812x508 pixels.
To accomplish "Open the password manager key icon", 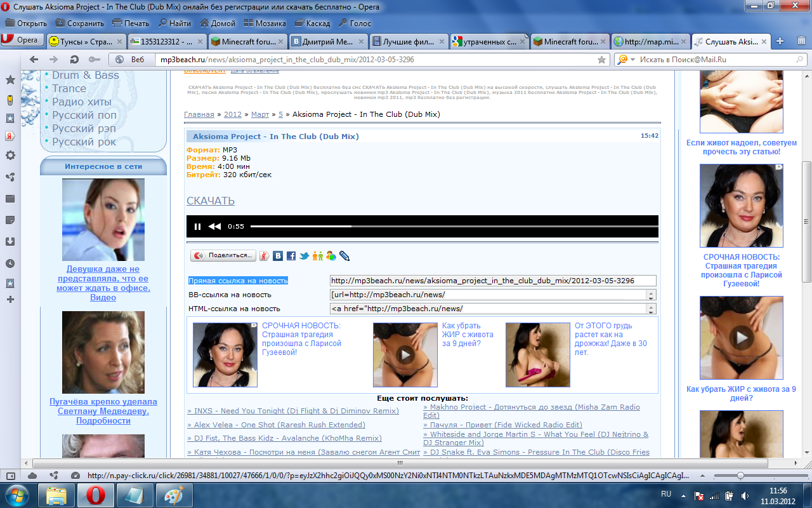I will pyautogui.click(x=94, y=59).
